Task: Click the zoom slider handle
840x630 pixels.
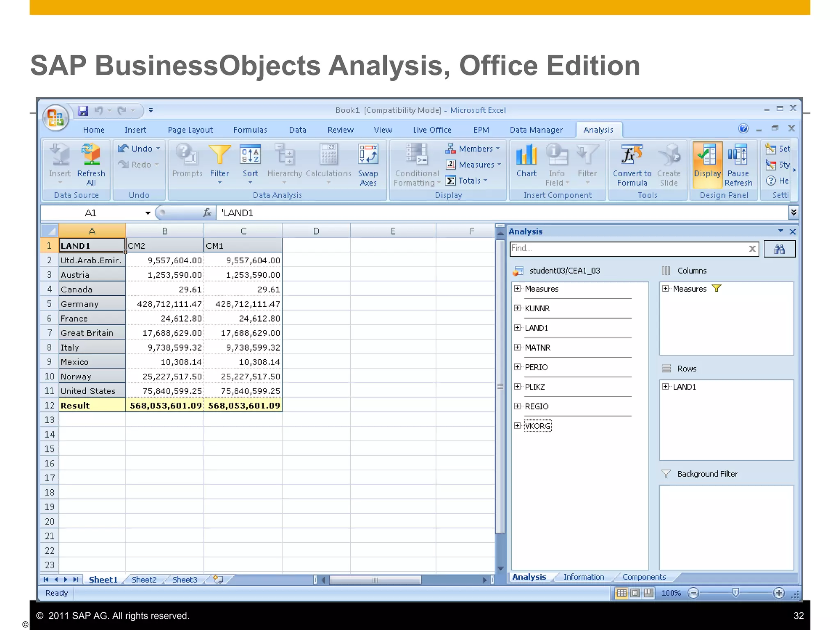Action: pos(735,593)
